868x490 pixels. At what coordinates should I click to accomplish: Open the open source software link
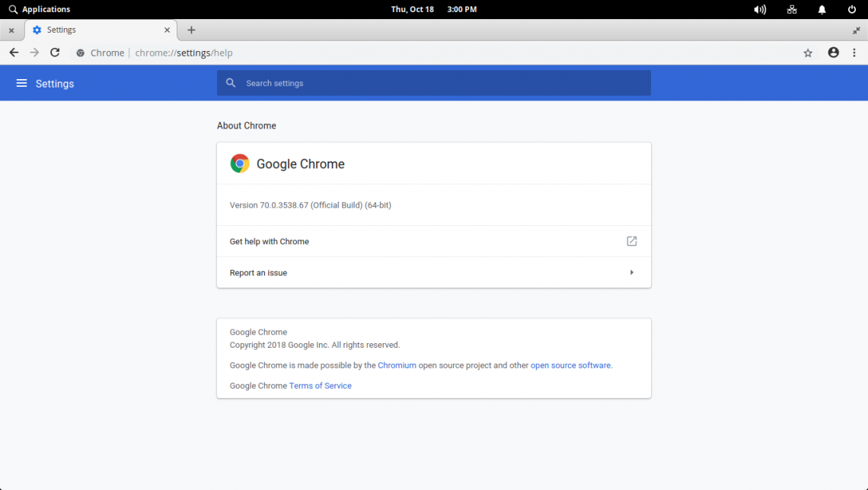[x=570, y=365]
